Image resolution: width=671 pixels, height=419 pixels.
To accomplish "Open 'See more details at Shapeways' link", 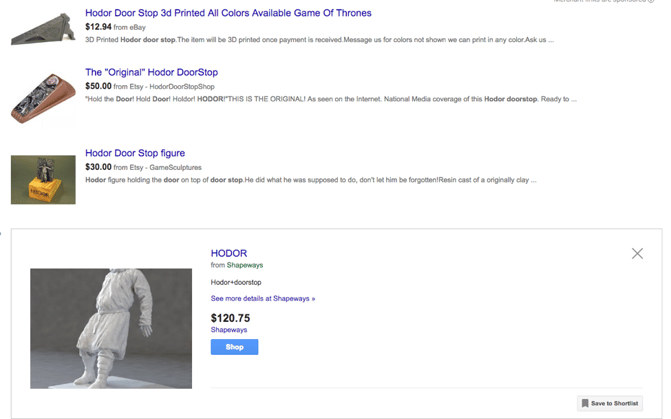I will 262,298.
